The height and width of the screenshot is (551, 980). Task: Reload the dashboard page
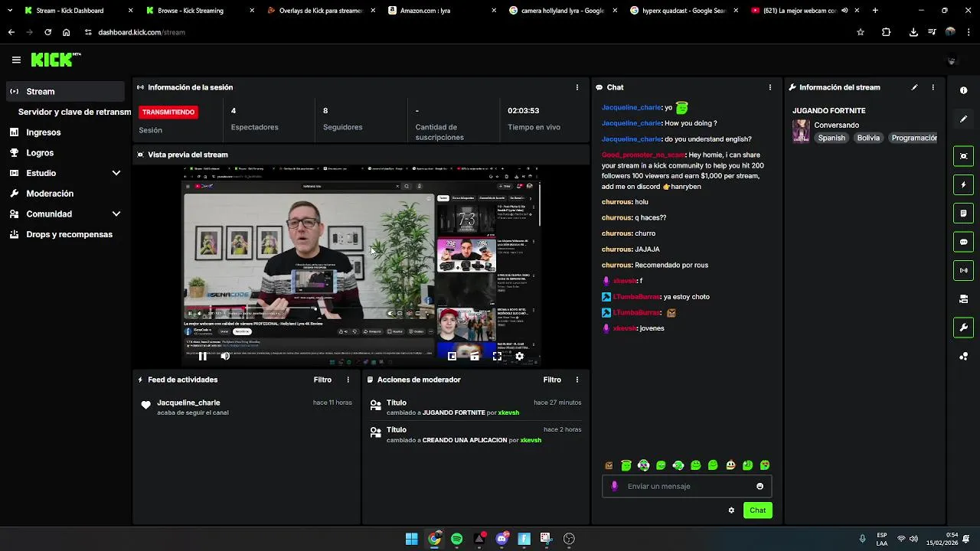[x=47, y=32]
